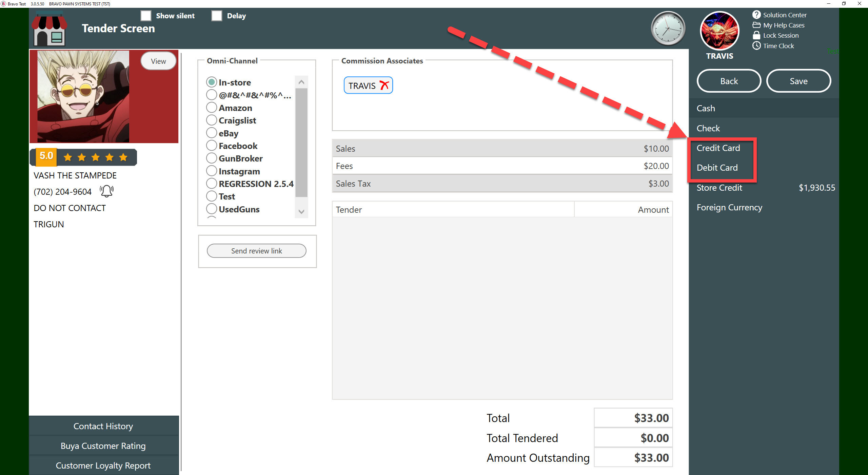The image size is (868, 475).
Task: Choose Check tender type
Action: [764, 128]
